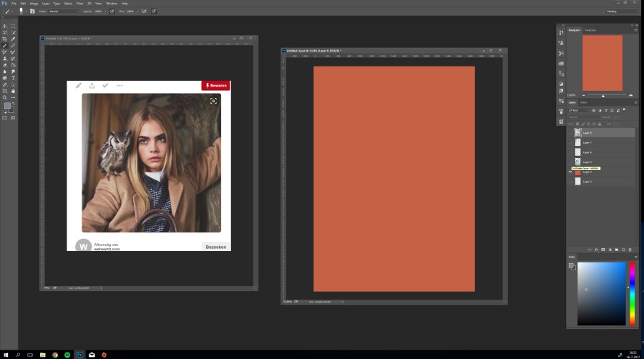644x359 pixels.
Task: Switch to the Paths tab
Action: click(x=584, y=102)
